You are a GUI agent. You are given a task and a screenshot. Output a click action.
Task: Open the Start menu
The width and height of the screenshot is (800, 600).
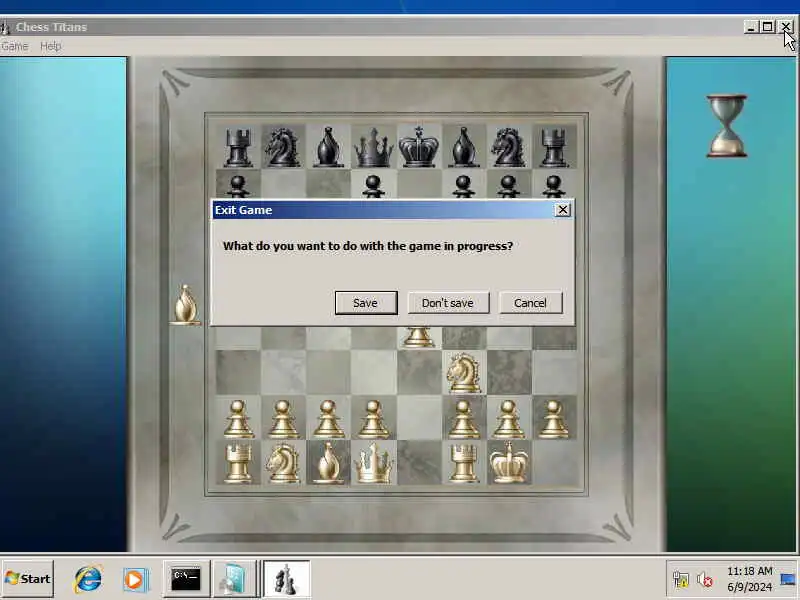(27, 579)
